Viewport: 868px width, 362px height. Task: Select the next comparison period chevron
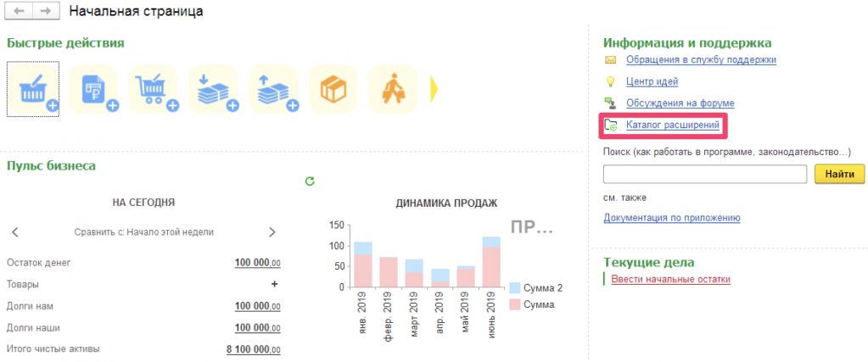(x=272, y=232)
